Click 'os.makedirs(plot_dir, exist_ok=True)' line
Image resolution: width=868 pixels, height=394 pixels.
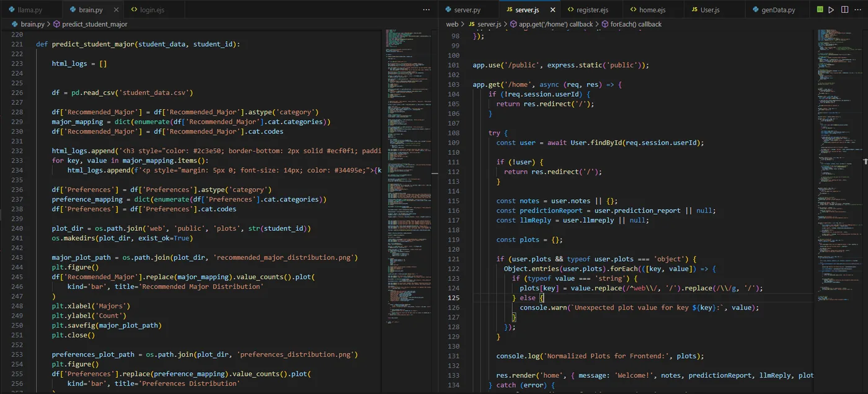(x=122, y=238)
